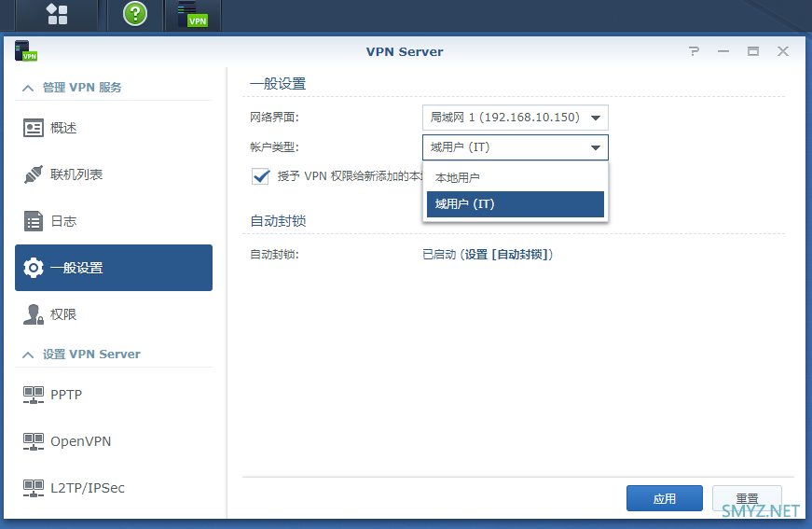Image resolution: width=812 pixels, height=529 pixels.
Task: Click the 帐户类型 dropdown arrow
Action: (596, 148)
